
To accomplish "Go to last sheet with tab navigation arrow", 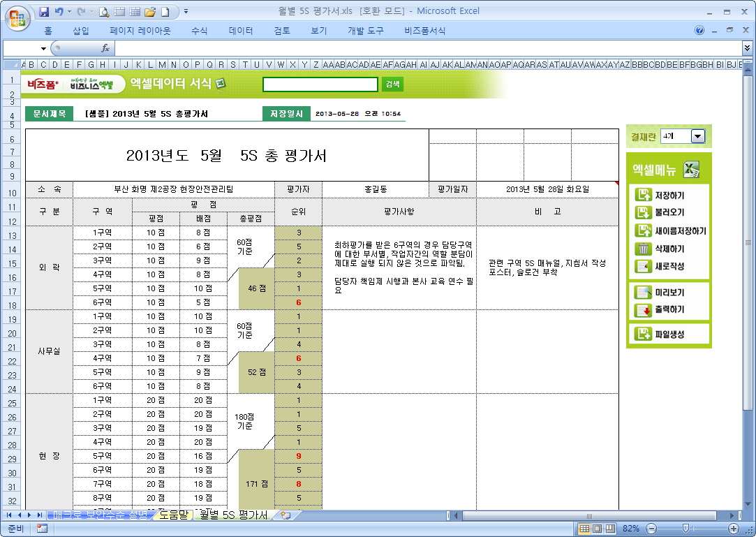I will pos(39,515).
